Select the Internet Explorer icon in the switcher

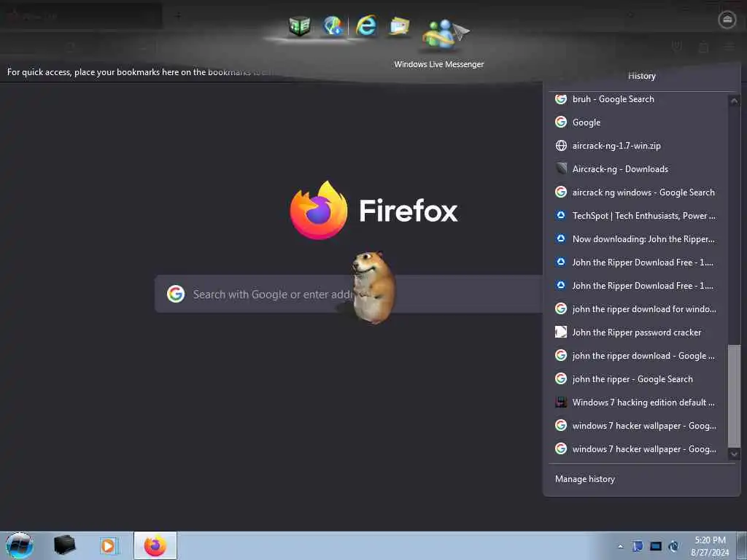point(366,26)
